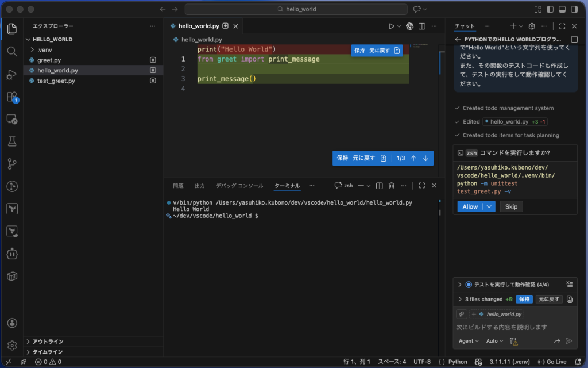Toggle the primary sidebar layout button
Image resolution: width=588 pixels, height=368 pixels.
(x=550, y=9)
